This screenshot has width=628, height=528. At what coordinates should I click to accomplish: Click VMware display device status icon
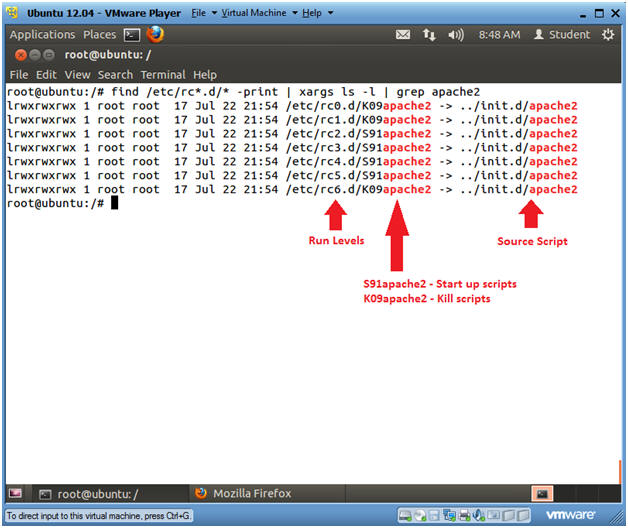pyautogui.click(x=494, y=515)
